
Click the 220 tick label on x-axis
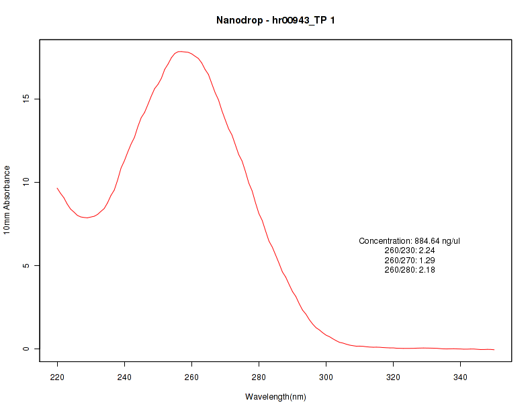tap(57, 377)
